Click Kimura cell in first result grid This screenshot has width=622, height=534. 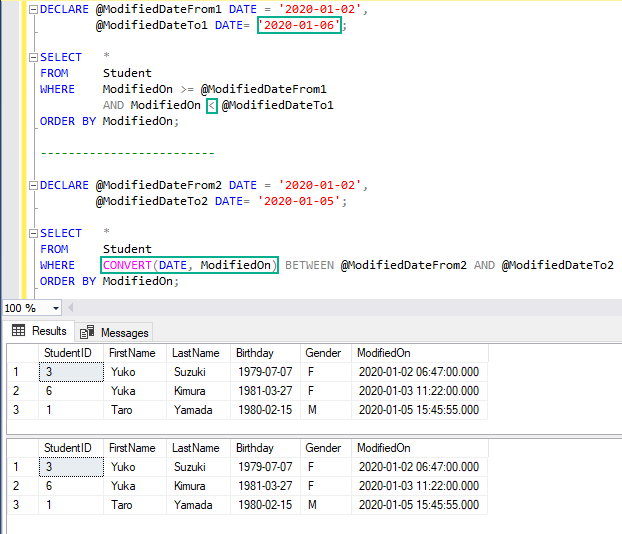click(198, 391)
